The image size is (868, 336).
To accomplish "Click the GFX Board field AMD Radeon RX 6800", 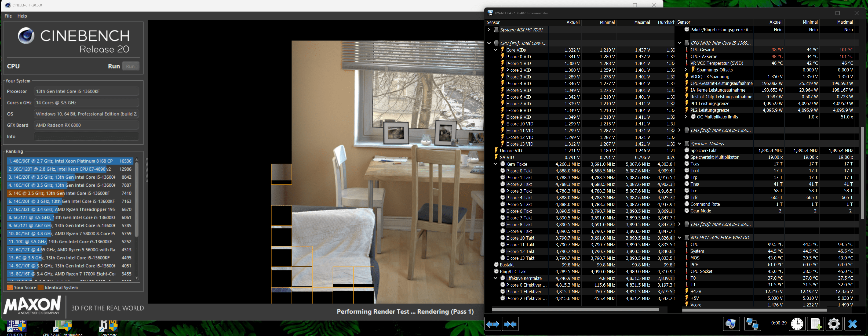I will click(x=86, y=125).
